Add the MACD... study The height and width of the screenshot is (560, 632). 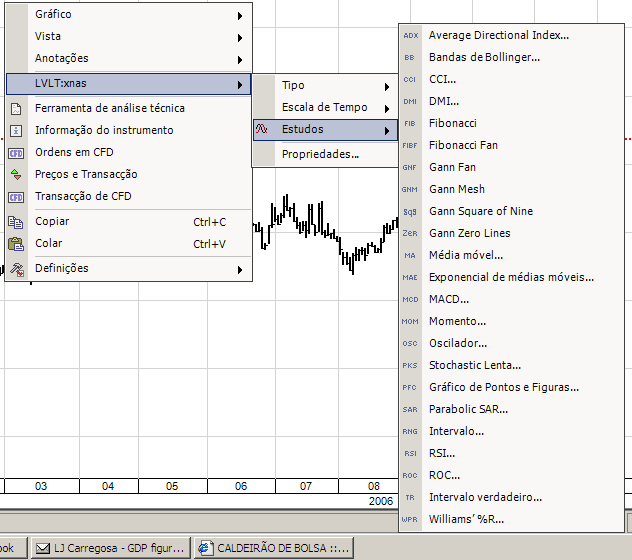511,299
